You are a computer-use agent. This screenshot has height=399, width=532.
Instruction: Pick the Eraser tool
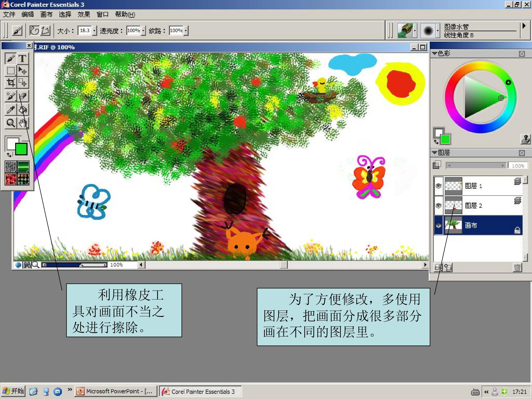pyautogui.click(x=23, y=96)
